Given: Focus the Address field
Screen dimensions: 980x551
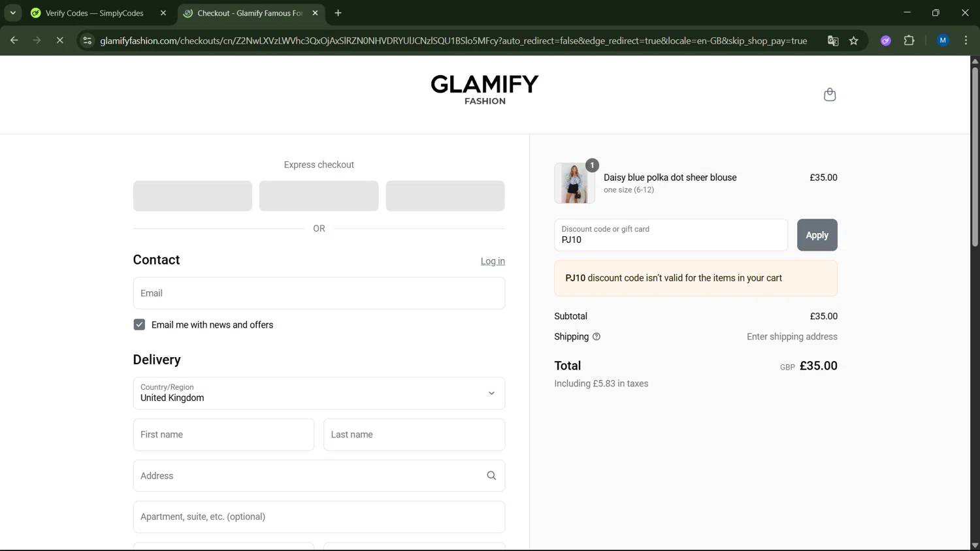Looking at the screenshot, I should tap(319, 476).
